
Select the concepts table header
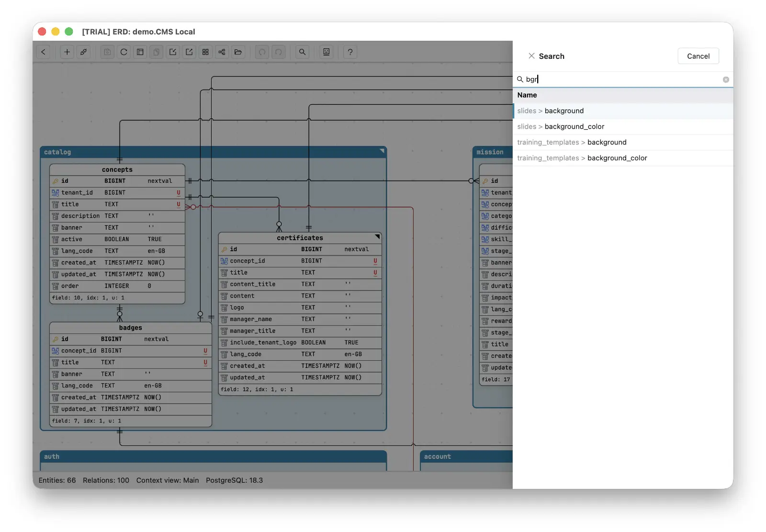click(117, 170)
